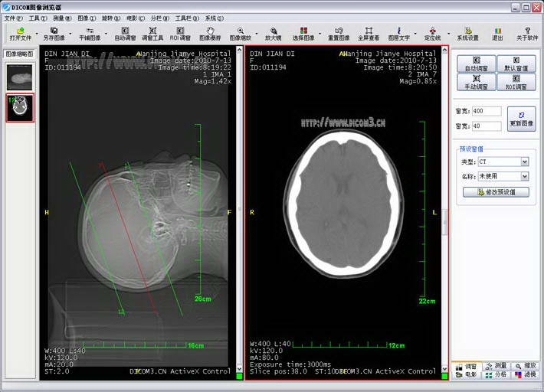Click ROI调窗 button in right panel
The width and height of the screenshot is (544, 392).
(516, 82)
